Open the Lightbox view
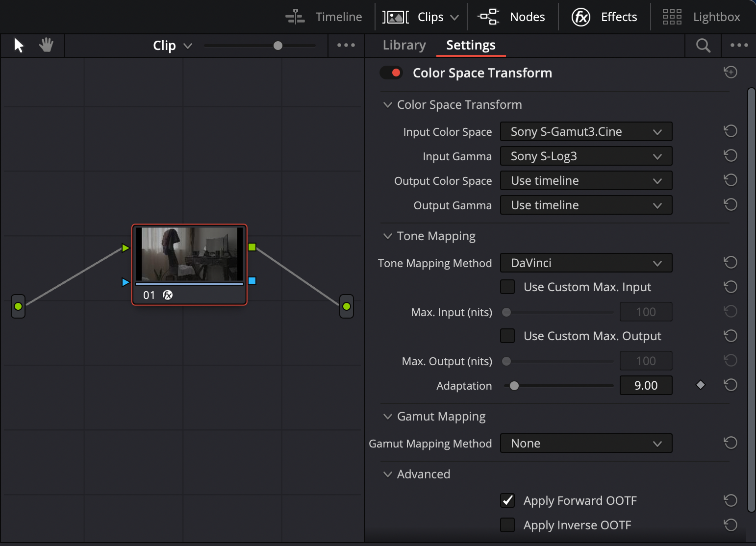 point(701,17)
